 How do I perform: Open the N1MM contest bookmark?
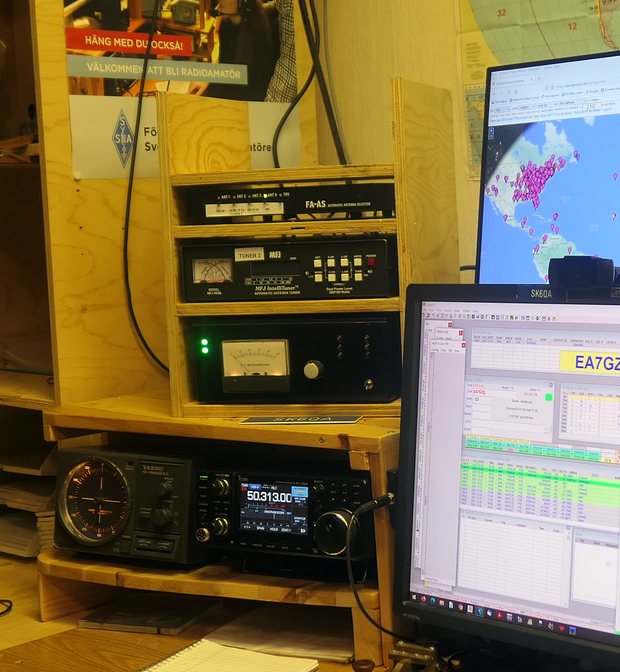click(x=573, y=94)
